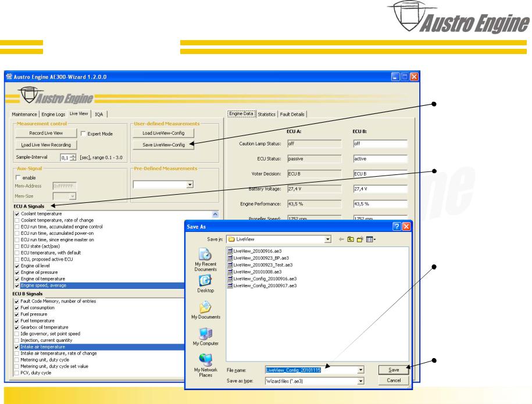Select Intake air temperature row
The height and width of the screenshot is (404, 532).
click(99, 347)
